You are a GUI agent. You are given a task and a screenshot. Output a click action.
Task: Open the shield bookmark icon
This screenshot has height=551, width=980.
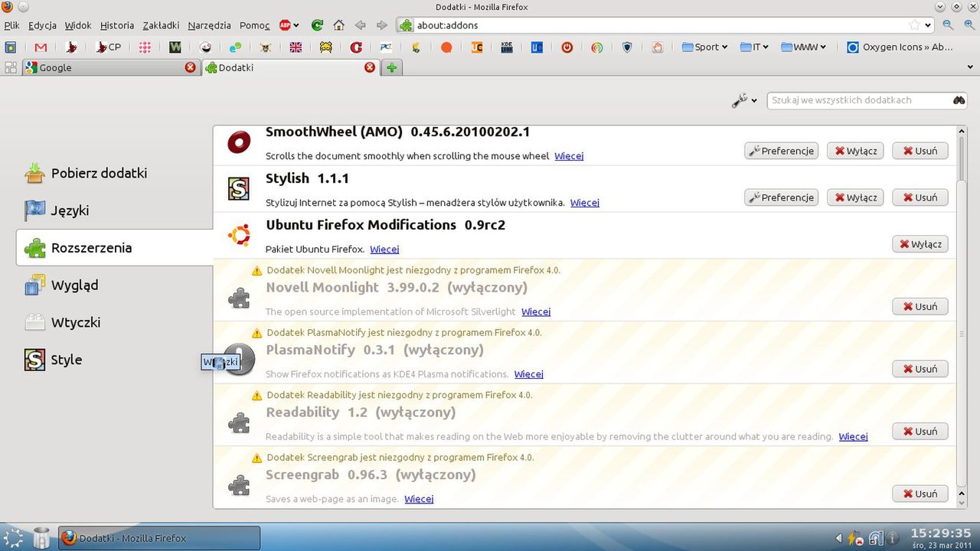627,47
